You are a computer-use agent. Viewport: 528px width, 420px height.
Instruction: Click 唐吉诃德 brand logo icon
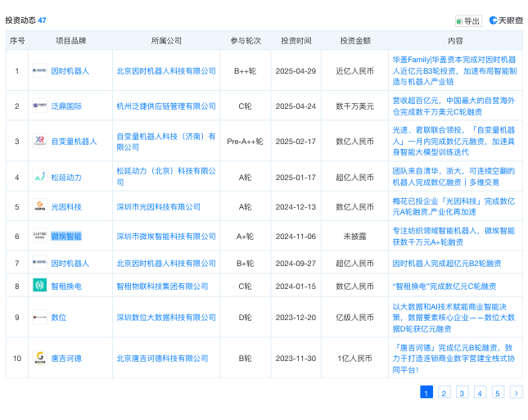click(39, 358)
